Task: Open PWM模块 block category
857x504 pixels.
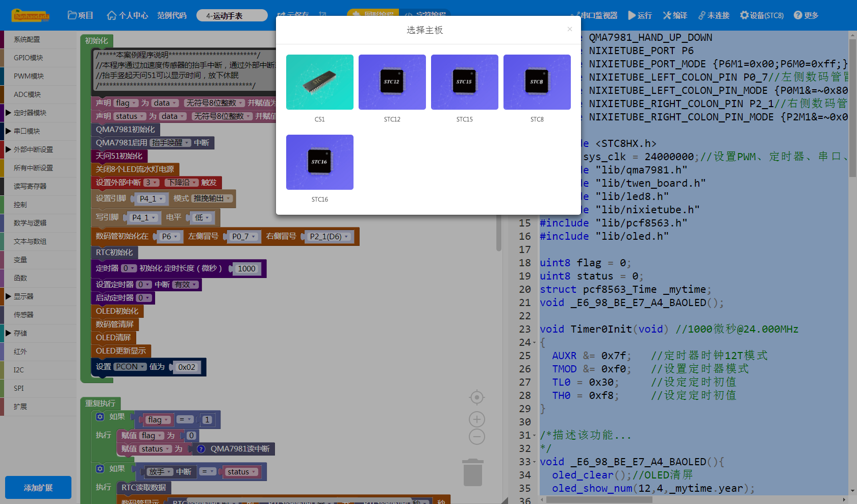Action: click(x=38, y=76)
